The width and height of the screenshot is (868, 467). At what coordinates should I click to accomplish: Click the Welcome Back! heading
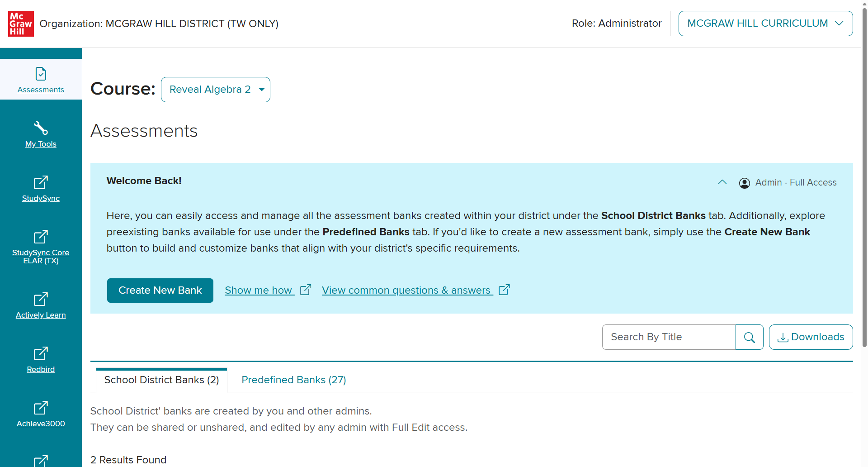click(x=144, y=181)
